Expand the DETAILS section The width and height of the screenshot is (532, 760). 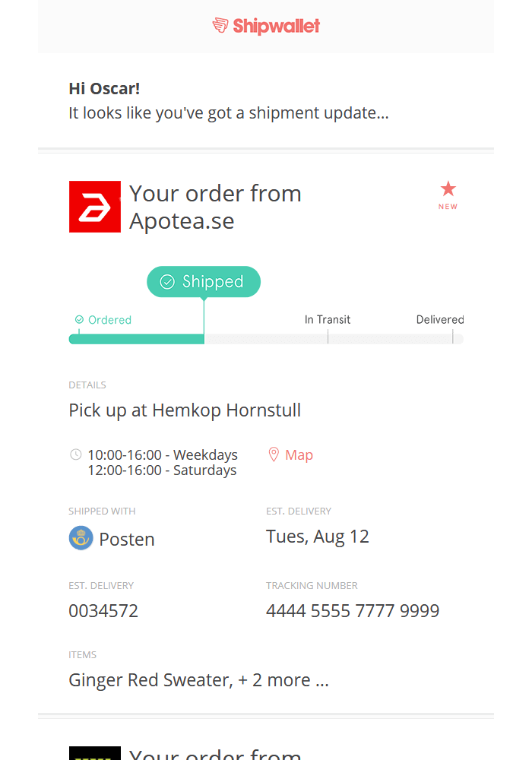[x=87, y=385]
